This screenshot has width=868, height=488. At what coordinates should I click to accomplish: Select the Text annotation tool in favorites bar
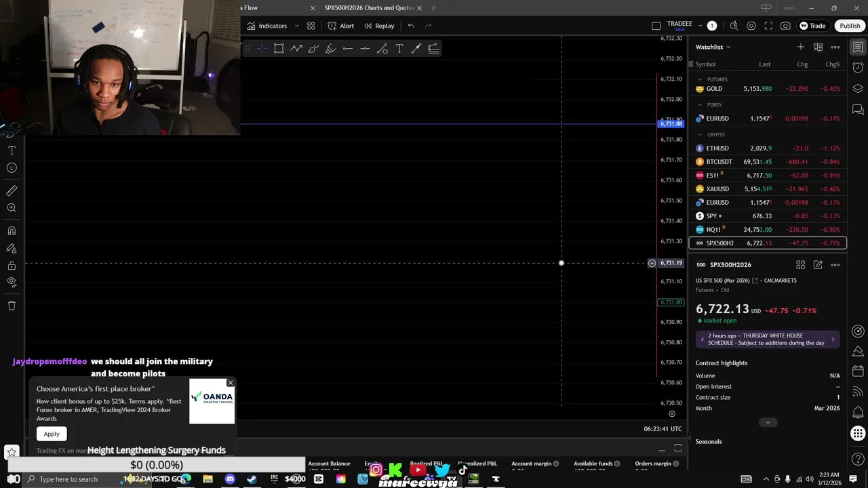pyautogui.click(x=399, y=48)
